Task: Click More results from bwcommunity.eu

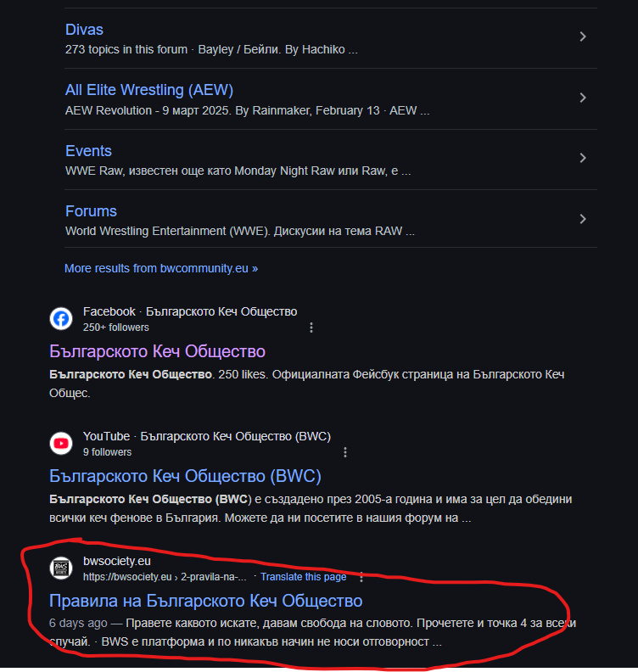Action: 161,268
